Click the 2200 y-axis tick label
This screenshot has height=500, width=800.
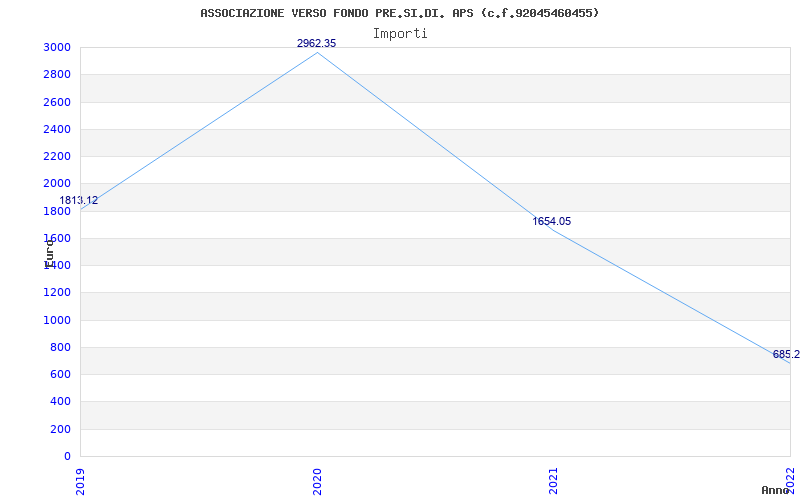point(57,156)
